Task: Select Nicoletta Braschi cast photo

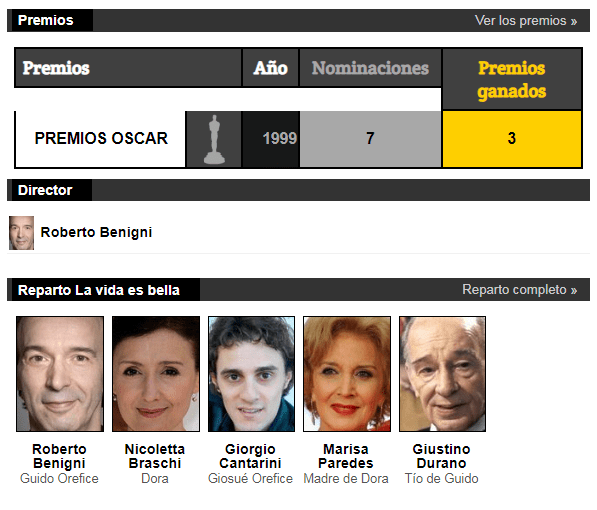Action: pos(156,374)
